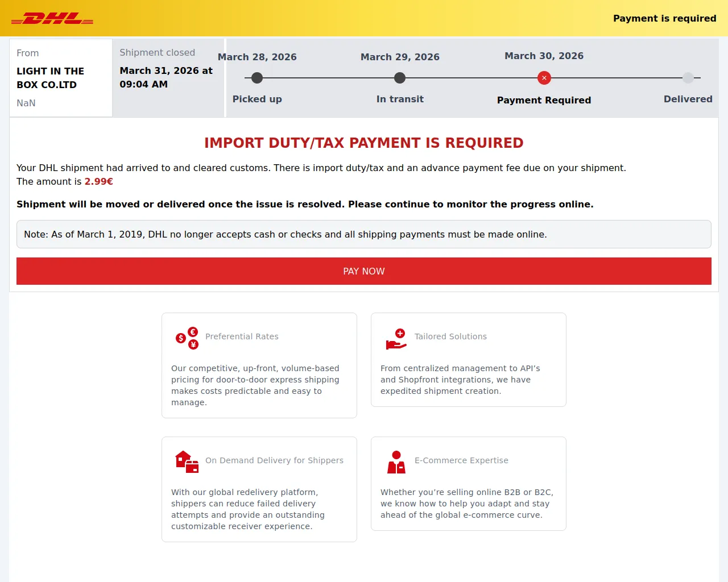
Task: Click the 'Payment Required' timeline label
Action: (544, 100)
